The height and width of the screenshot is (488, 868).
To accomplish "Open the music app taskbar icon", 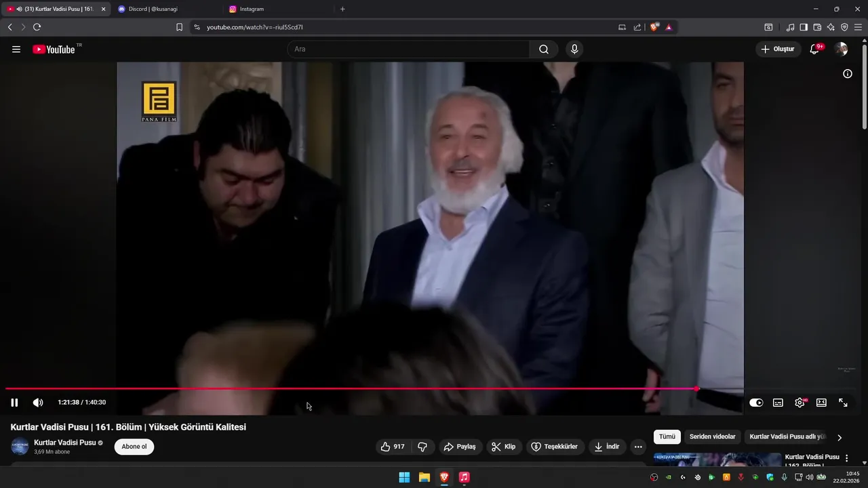I will coord(464,477).
